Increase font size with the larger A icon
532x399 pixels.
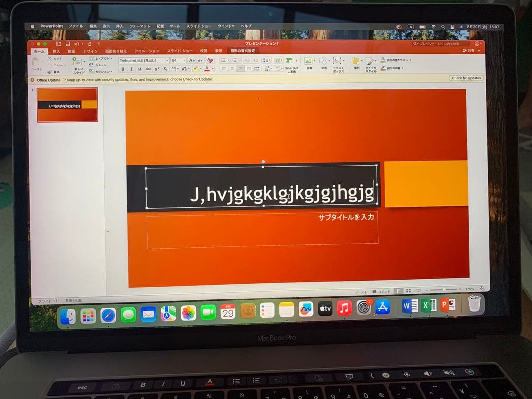point(191,60)
